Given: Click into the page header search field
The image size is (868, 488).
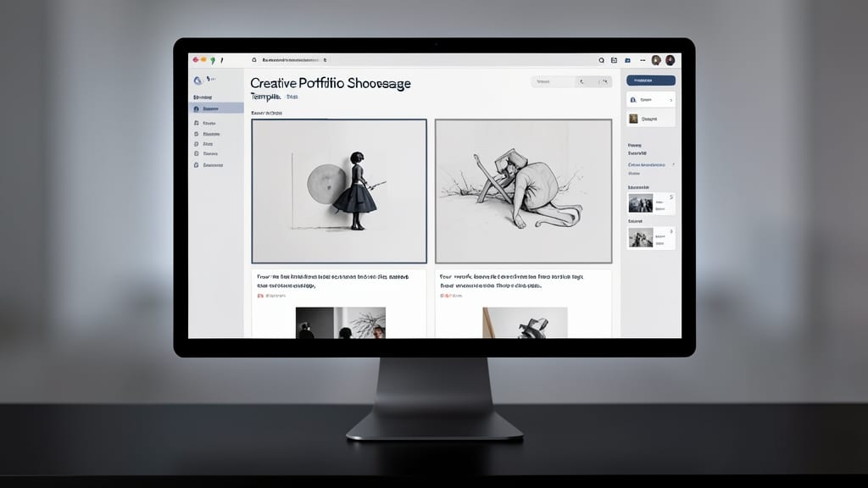Looking at the screenshot, I should click(554, 81).
